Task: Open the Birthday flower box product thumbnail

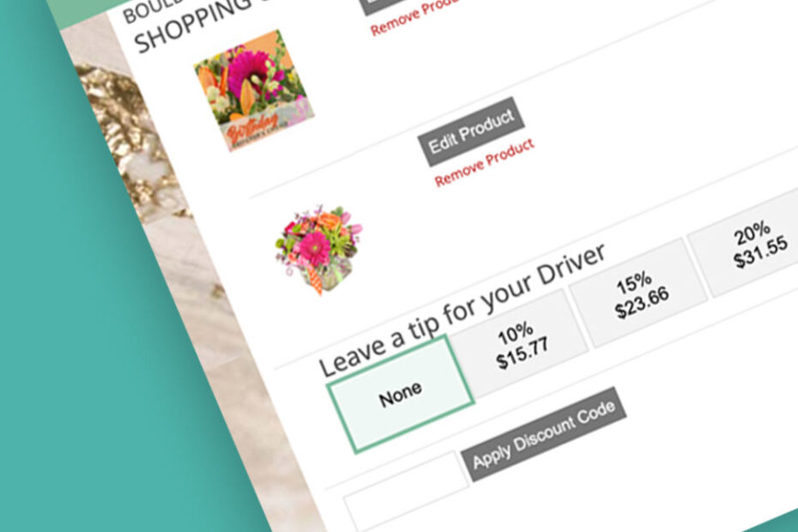Action: (254, 91)
